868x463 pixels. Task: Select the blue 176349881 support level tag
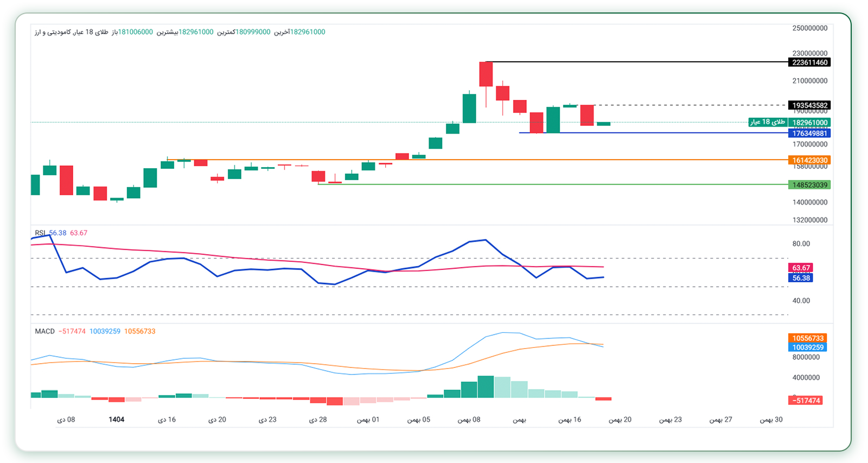(x=809, y=134)
